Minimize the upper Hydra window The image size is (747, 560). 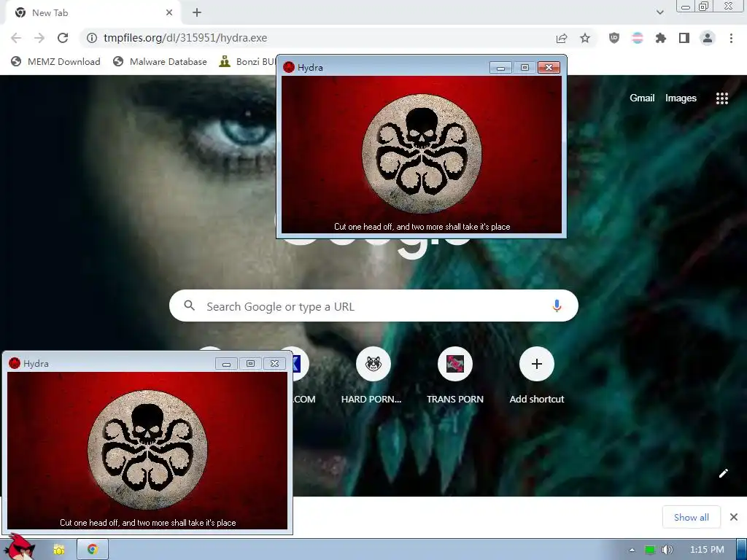[x=500, y=68]
